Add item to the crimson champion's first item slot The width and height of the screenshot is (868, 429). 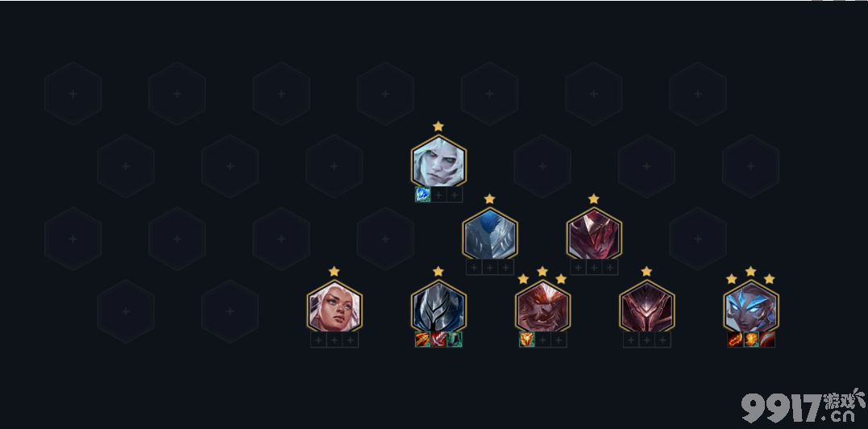point(578,268)
